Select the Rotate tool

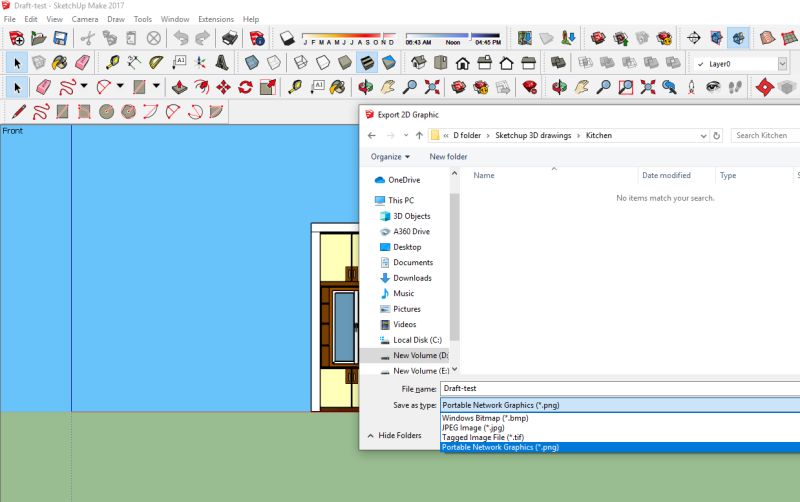click(x=245, y=87)
